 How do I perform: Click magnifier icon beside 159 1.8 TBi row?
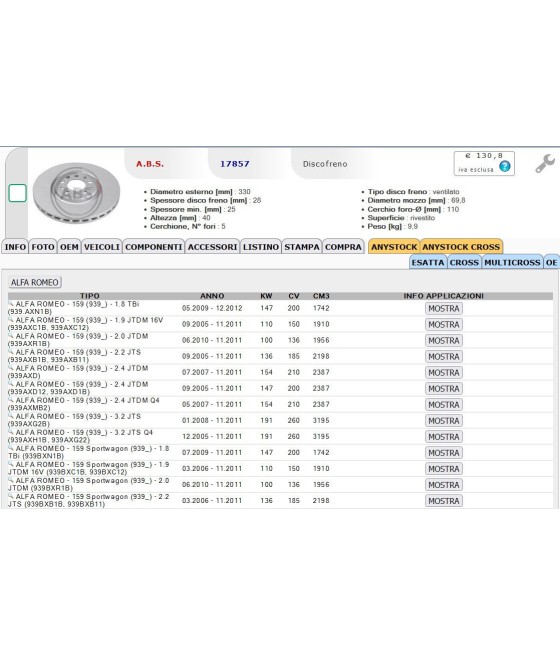[11, 304]
